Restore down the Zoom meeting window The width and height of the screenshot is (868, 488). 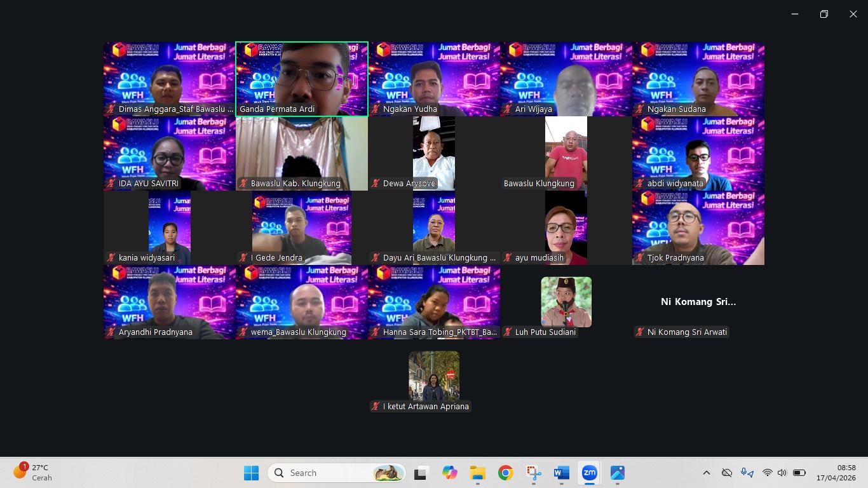[824, 14]
